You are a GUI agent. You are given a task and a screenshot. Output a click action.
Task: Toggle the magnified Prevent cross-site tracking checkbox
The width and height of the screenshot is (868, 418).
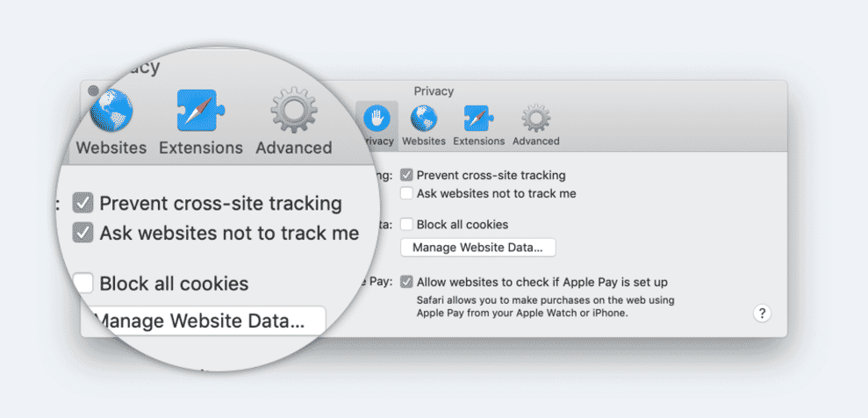[x=83, y=204]
